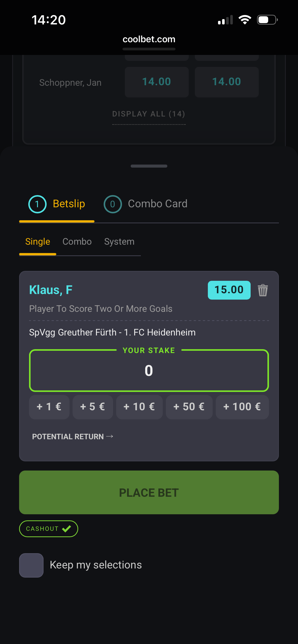The image size is (298, 644).
Task: Tap the Betslip count circle showing 1
Action: 37,204
